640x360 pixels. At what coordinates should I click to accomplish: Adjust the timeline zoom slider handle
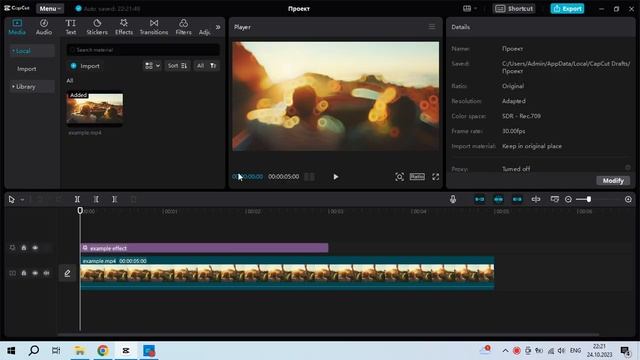pyautogui.click(x=589, y=199)
